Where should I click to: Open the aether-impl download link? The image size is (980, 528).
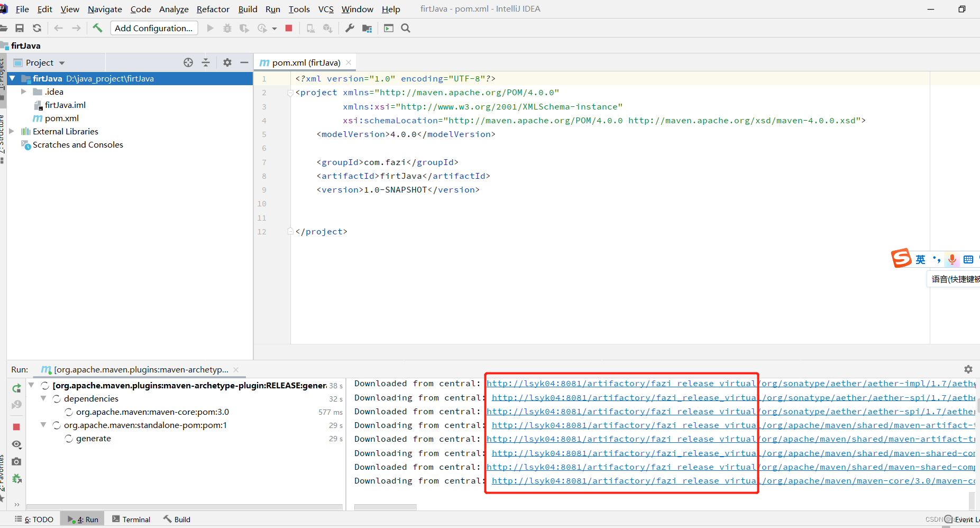pos(731,384)
